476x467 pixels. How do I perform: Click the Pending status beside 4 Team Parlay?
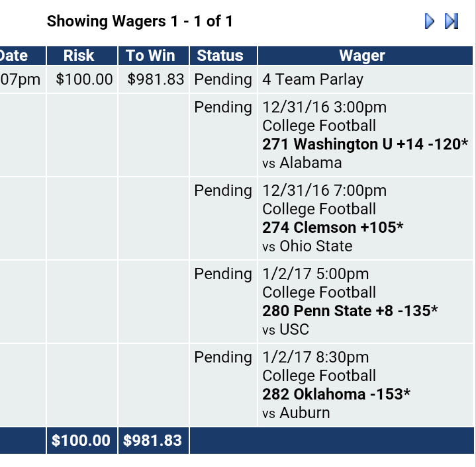coord(223,79)
